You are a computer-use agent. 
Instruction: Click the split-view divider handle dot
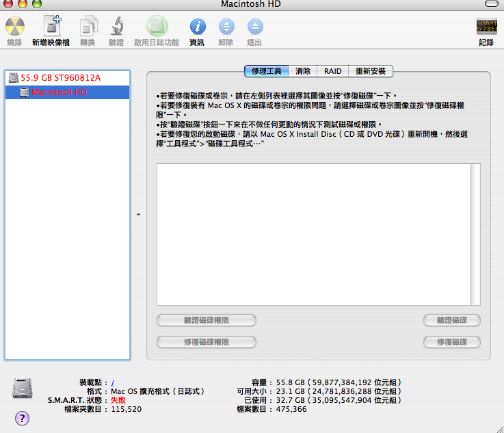point(139,214)
